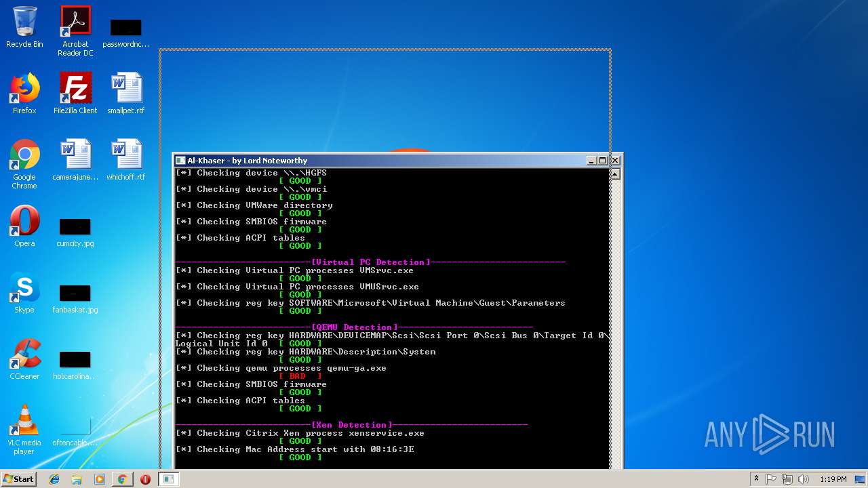
Task: Launch Acrobat Reader DC shortcut
Action: click(75, 30)
